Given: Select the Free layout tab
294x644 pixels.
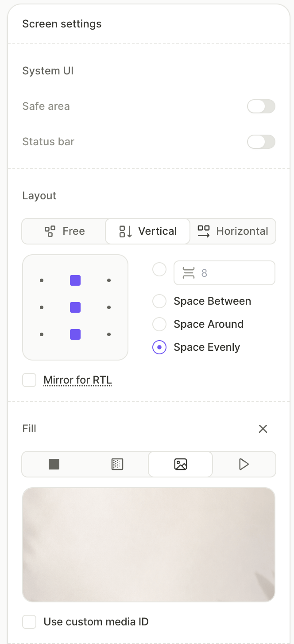Looking at the screenshot, I should click(x=64, y=231).
